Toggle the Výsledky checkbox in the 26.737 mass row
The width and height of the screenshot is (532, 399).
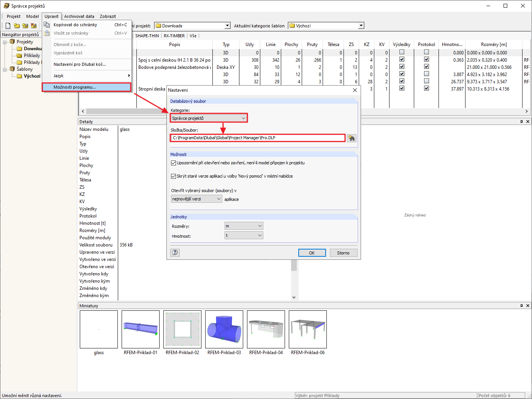click(x=402, y=81)
